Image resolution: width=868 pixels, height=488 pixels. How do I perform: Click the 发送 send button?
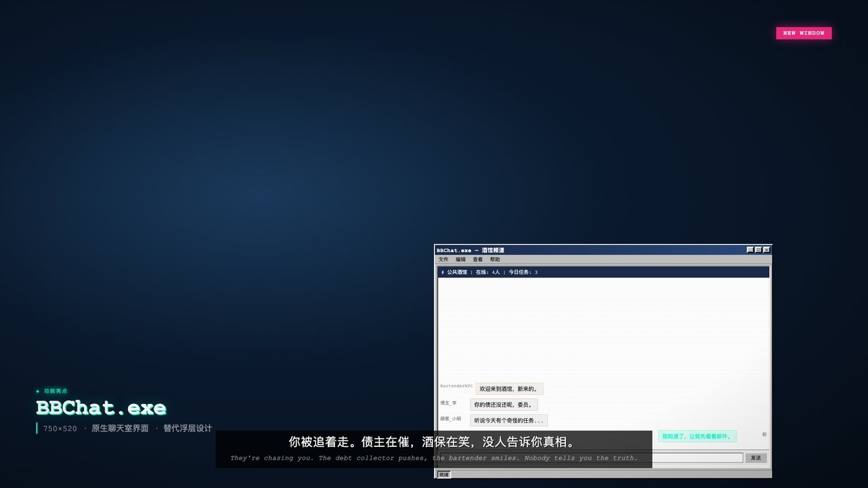[x=756, y=458]
